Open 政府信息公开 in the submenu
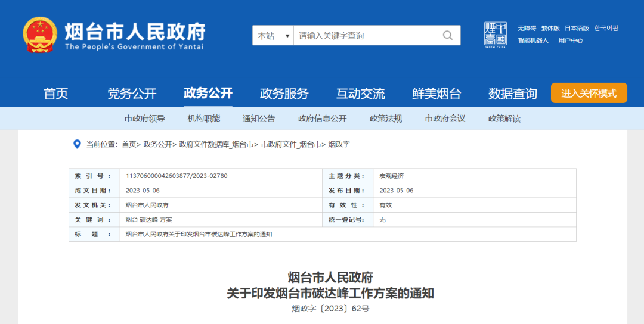This screenshot has height=324, width=644. [322, 119]
